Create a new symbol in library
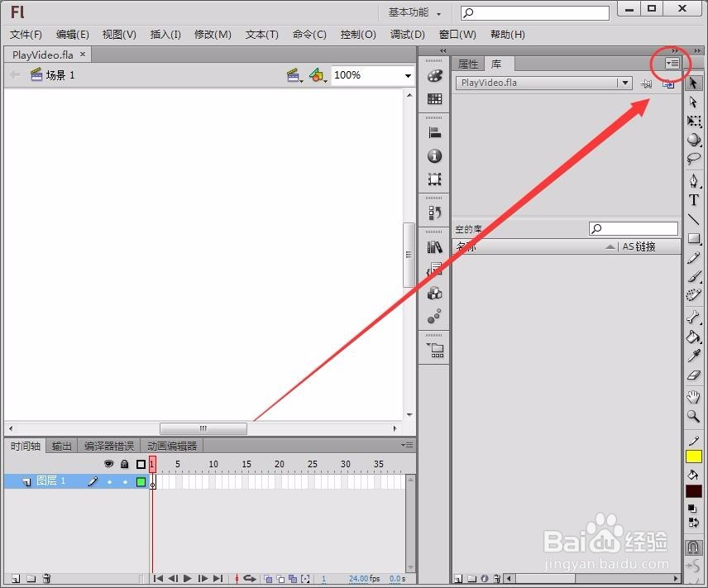Viewport: 708px width, 588px height. click(x=458, y=579)
